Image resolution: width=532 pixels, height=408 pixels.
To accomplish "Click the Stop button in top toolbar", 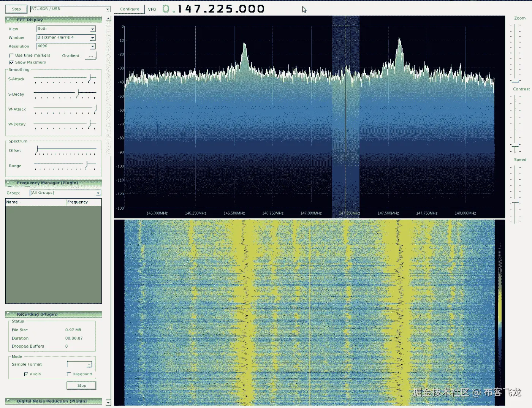I will click(x=16, y=9).
